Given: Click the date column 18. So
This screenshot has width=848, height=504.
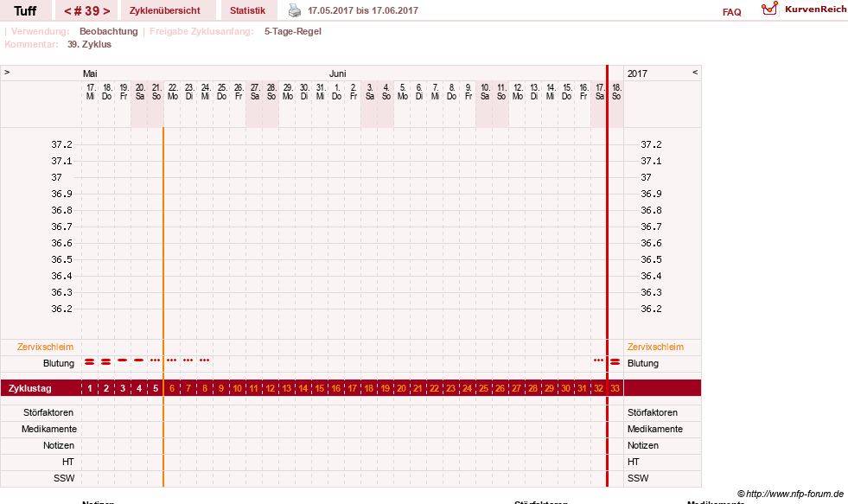Looking at the screenshot, I should 616,92.
